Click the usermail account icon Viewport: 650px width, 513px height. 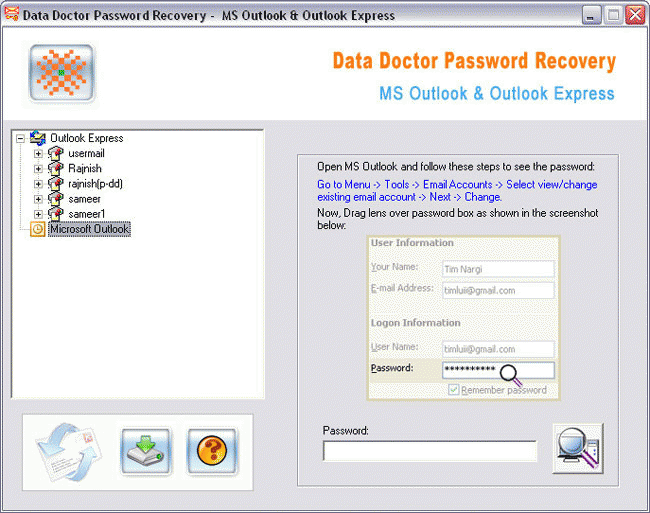point(55,153)
